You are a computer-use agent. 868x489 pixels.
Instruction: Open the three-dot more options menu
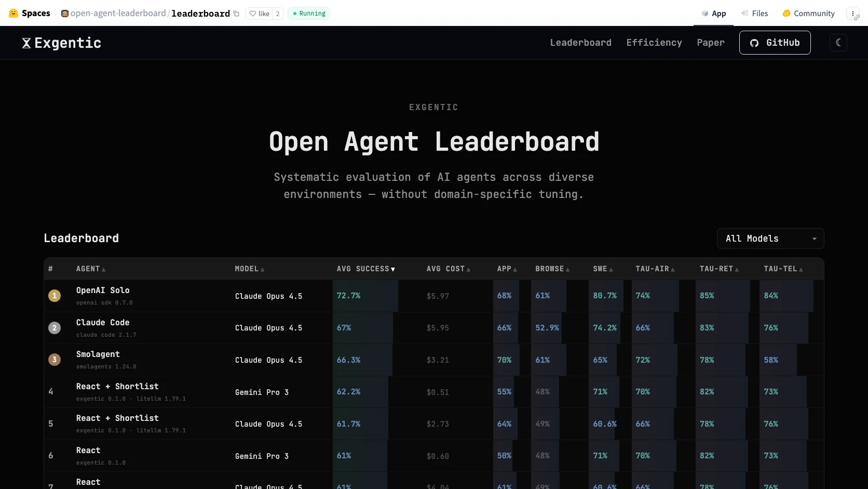[853, 14]
